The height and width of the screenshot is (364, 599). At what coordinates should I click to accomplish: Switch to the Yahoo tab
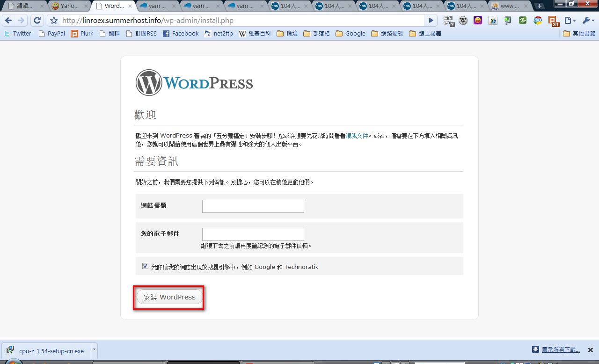tap(69, 6)
